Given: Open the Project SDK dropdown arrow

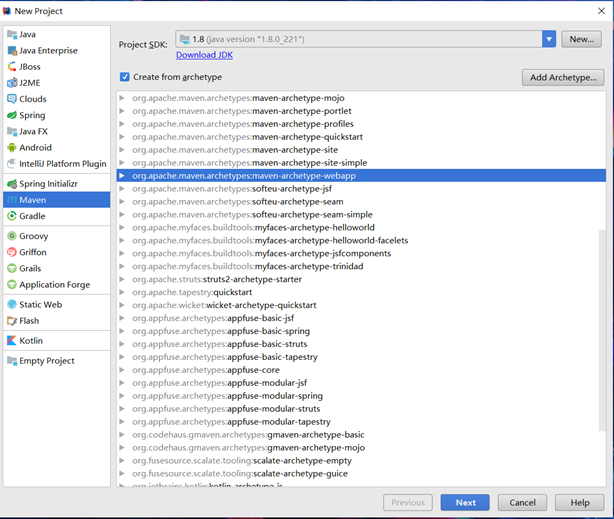Looking at the screenshot, I should (549, 39).
